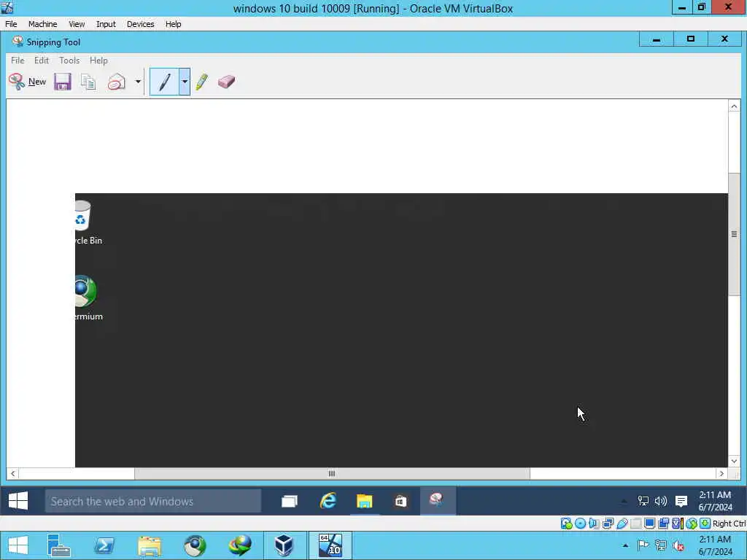Image resolution: width=747 pixels, height=560 pixels.
Task: Click VirtualBox keyboard capture green arrow
Action: [705, 524]
